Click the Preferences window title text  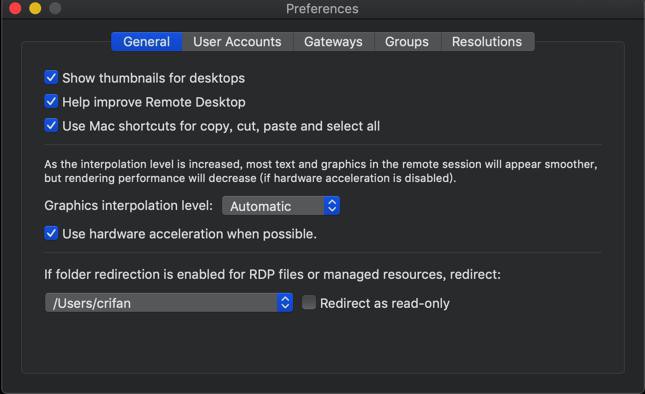pyautogui.click(x=322, y=9)
